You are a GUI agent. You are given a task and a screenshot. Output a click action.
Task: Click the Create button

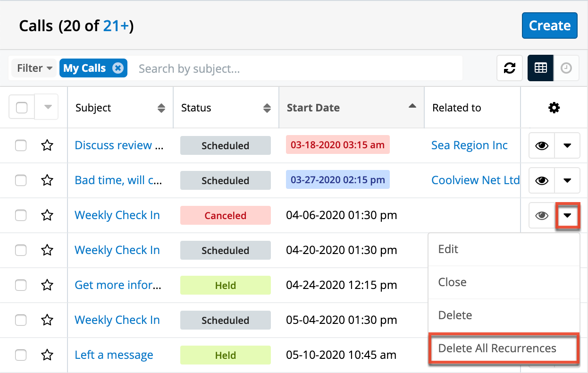pos(549,25)
